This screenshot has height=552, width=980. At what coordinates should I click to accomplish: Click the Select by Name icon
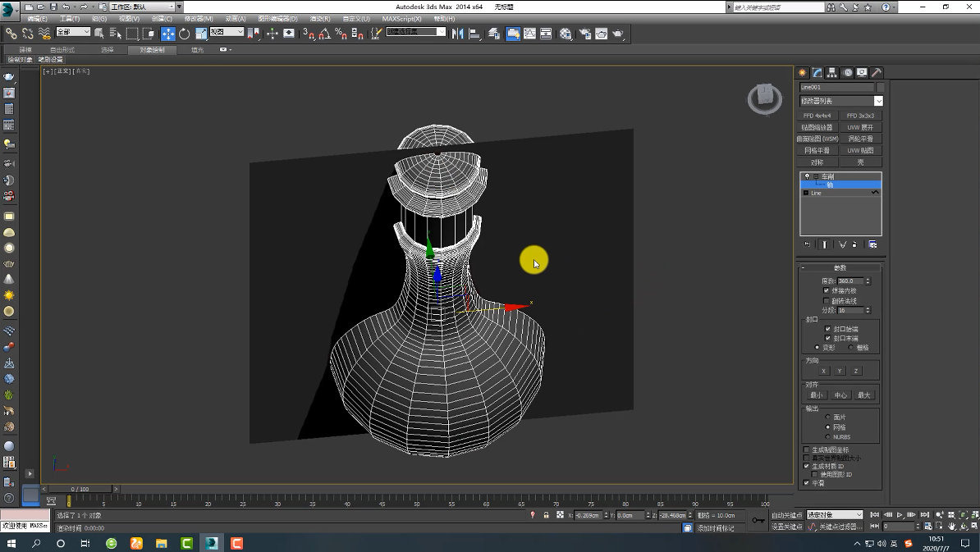coord(116,34)
